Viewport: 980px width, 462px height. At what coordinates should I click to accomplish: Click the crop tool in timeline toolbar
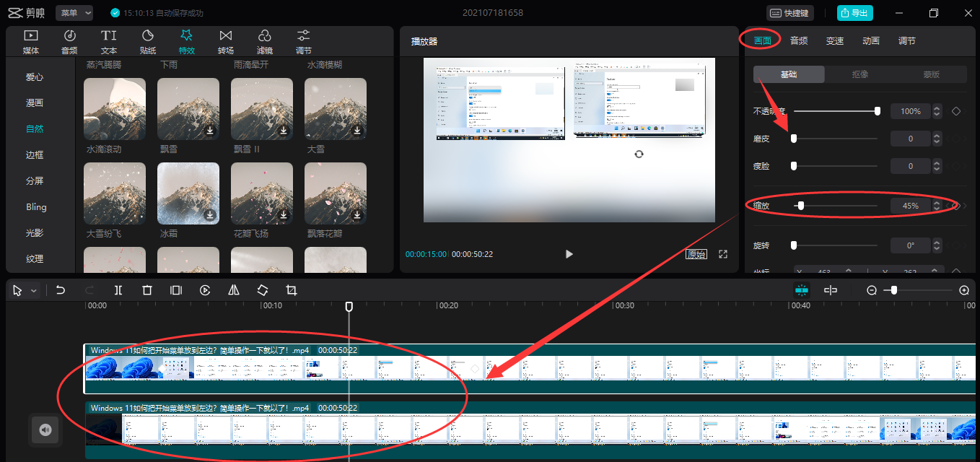click(292, 290)
